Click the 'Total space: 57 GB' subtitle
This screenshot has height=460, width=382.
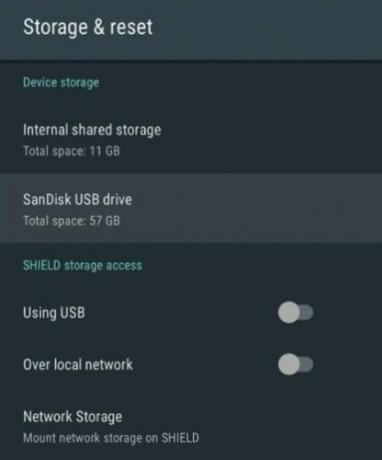pos(71,221)
